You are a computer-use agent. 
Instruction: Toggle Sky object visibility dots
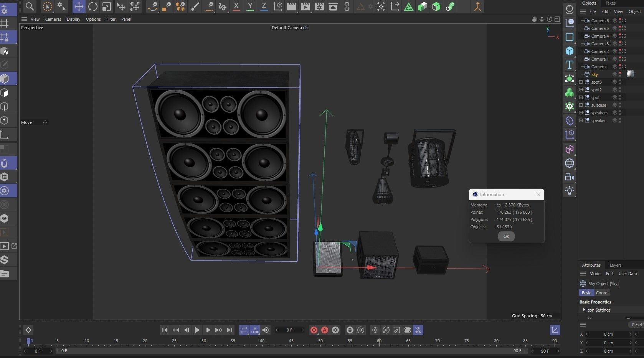(620, 74)
